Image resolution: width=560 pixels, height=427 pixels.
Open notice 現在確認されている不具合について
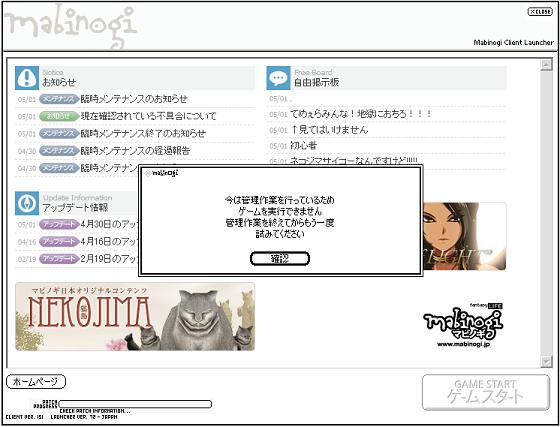point(148,116)
